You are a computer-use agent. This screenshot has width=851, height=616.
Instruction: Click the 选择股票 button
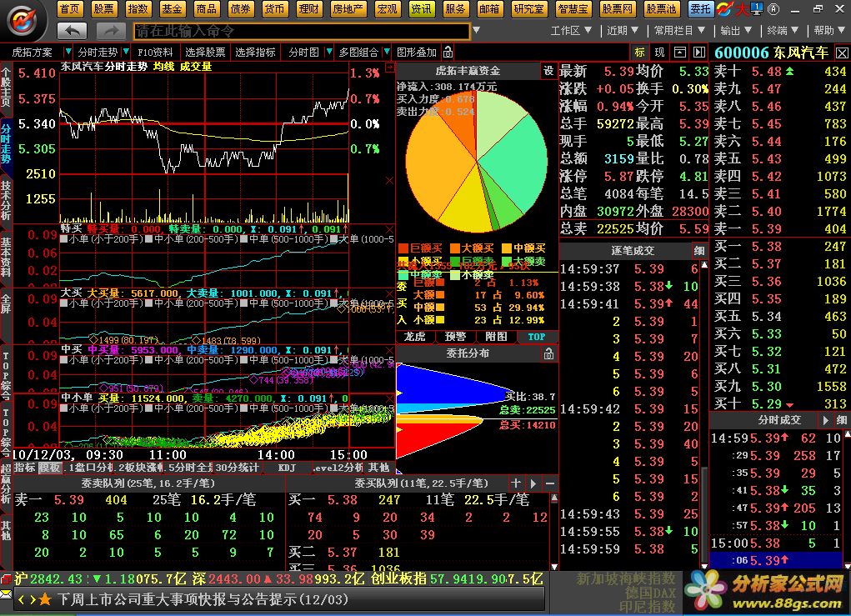(205, 53)
